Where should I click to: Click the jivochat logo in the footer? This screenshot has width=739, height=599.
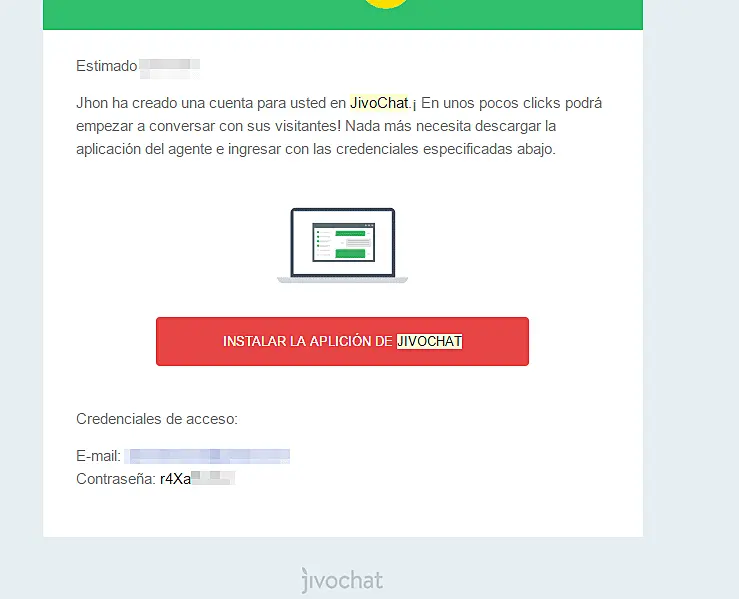tap(342, 580)
